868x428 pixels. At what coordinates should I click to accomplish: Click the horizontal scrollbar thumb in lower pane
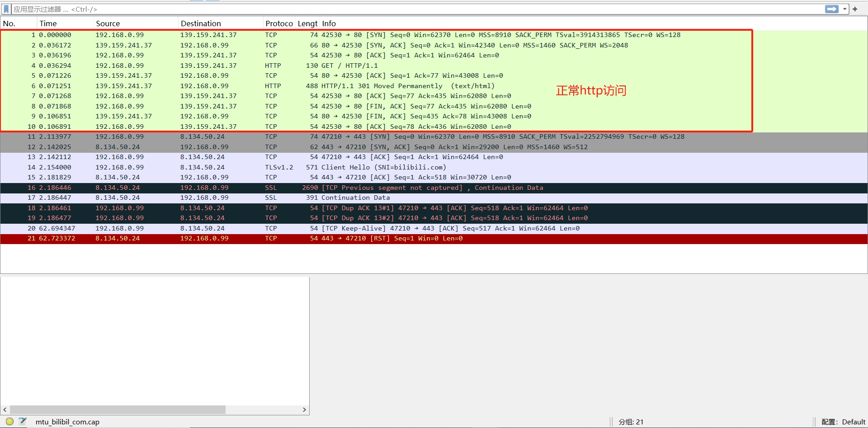tap(118, 409)
